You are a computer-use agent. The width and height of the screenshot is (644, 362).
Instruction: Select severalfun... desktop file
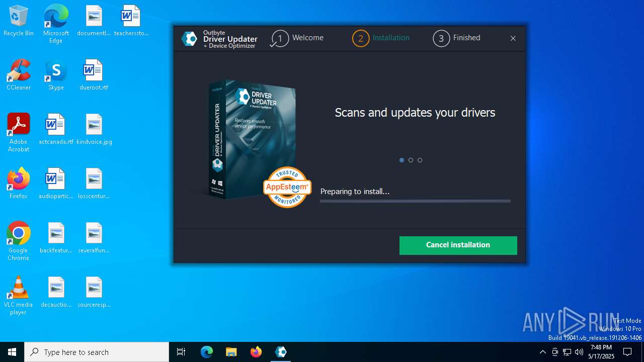(x=94, y=238)
